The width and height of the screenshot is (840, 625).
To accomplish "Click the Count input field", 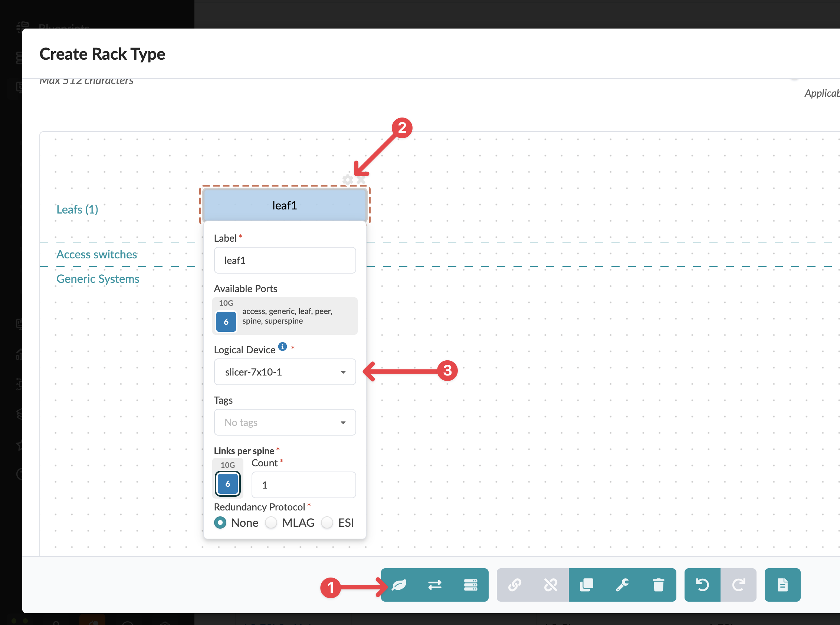I will pos(303,485).
